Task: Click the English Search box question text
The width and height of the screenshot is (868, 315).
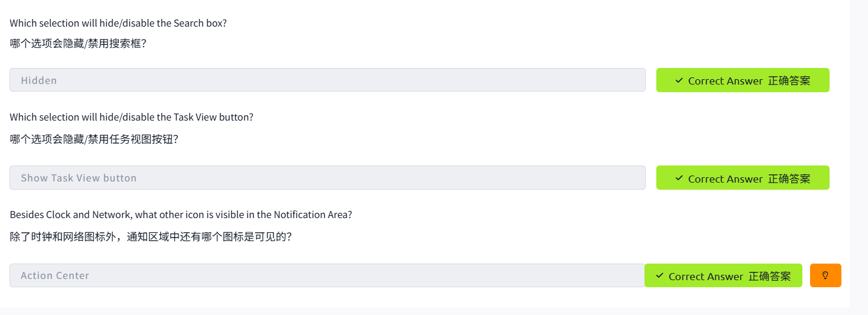Action: tap(118, 23)
